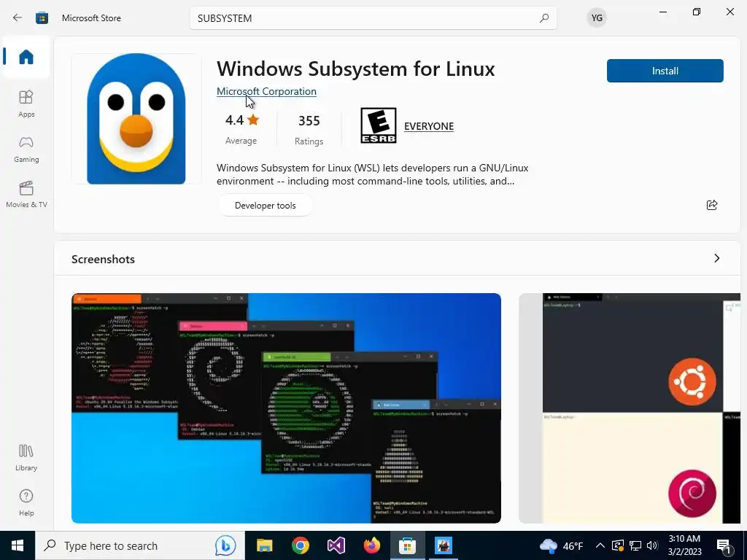Viewport: 747px width, 560px height.
Task: Launch Visual Studio from taskbar
Action: [x=336, y=545]
